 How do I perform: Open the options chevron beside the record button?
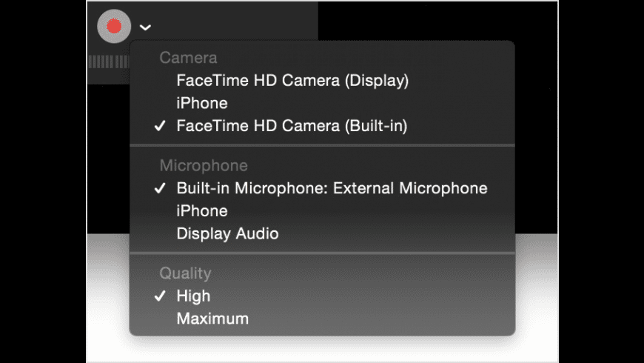(145, 27)
